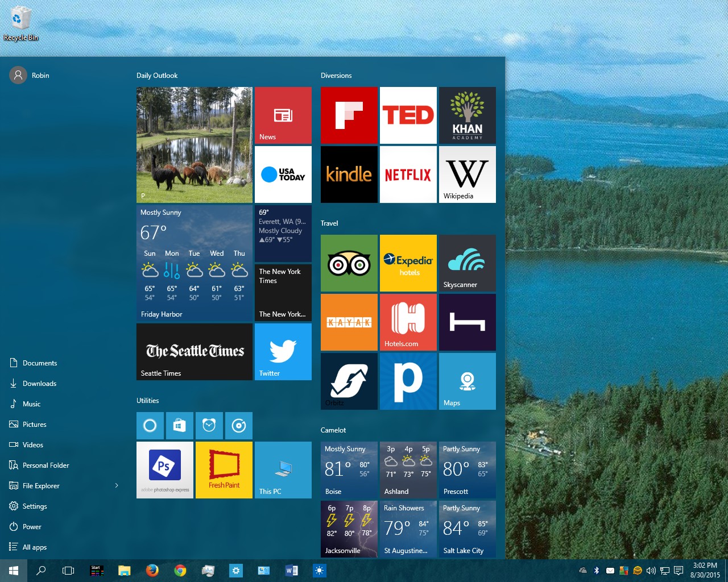
Task: Open Pictures from Start menu
Action: click(28, 425)
